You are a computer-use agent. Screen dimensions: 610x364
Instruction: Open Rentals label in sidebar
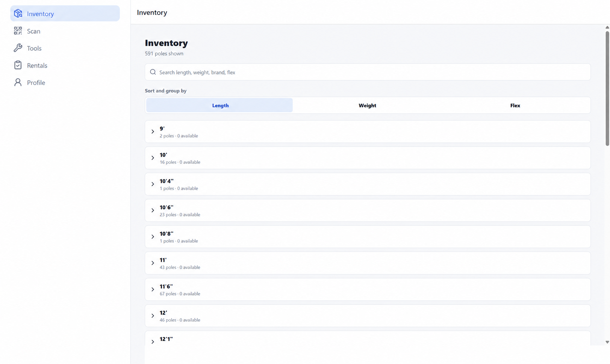click(x=37, y=65)
